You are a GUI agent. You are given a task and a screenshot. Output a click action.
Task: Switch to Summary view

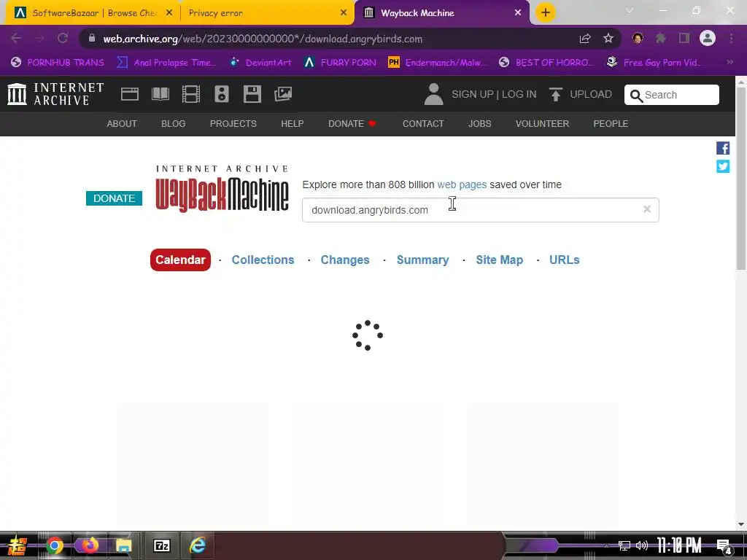[x=422, y=260]
